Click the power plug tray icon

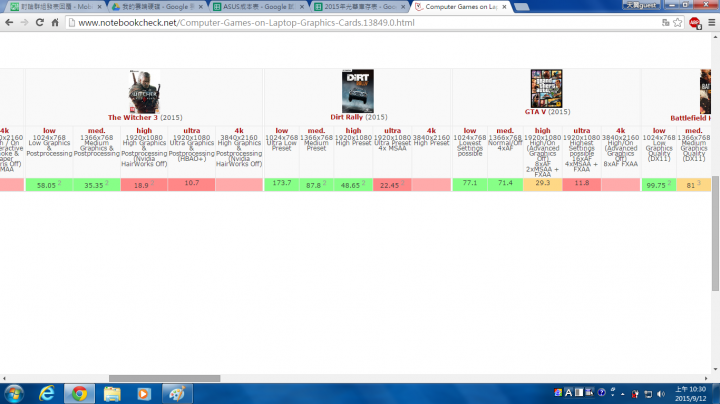pos(635,394)
